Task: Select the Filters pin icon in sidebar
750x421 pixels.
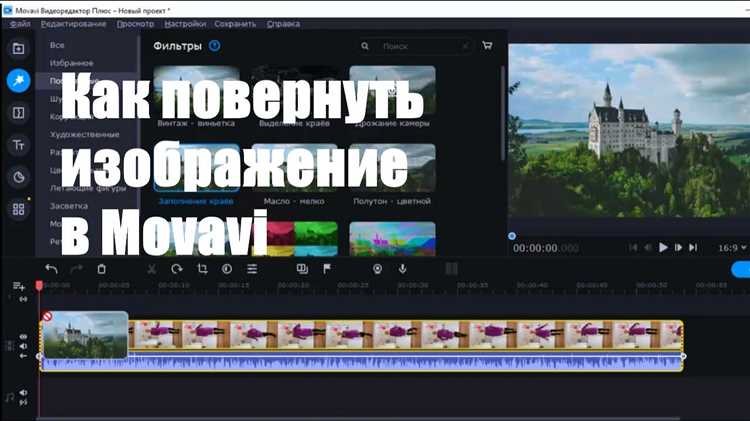Action: (19, 80)
